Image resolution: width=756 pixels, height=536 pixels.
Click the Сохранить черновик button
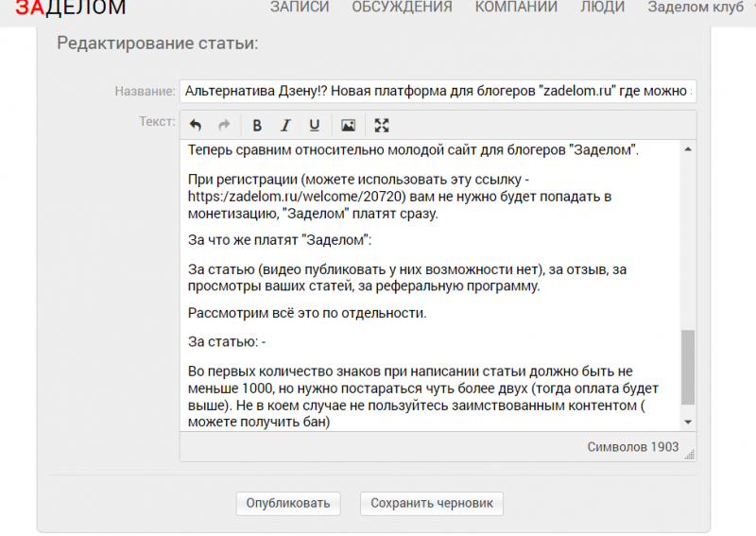(x=432, y=503)
